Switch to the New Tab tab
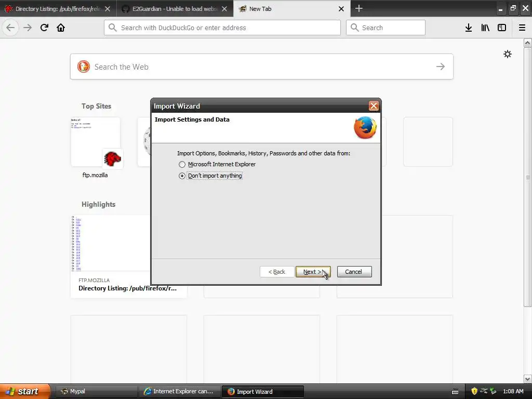 click(292, 9)
